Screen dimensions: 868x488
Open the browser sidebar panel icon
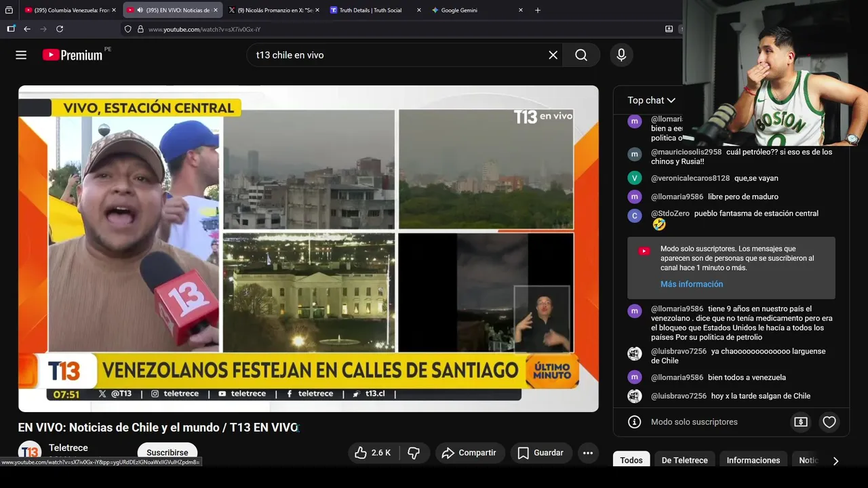[11, 29]
